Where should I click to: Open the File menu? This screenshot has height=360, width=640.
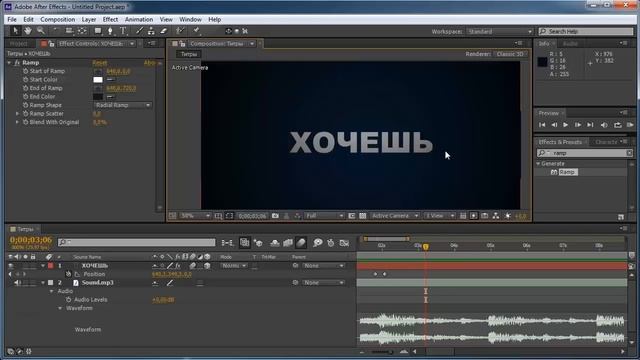[12, 19]
